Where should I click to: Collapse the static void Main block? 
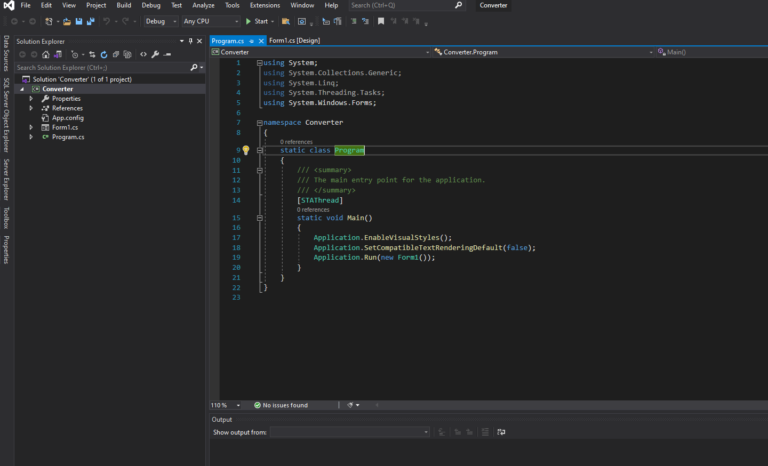point(260,218)
